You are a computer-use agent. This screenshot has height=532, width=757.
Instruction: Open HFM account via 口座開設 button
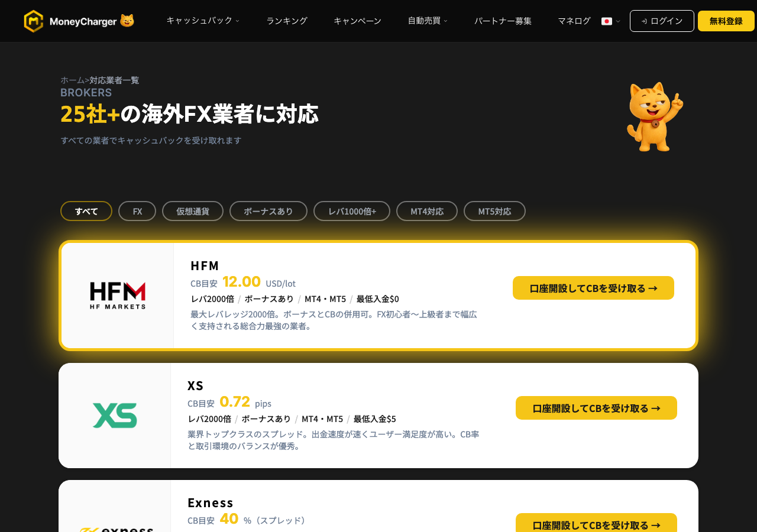pyautogui.click(x=593, y=288)
